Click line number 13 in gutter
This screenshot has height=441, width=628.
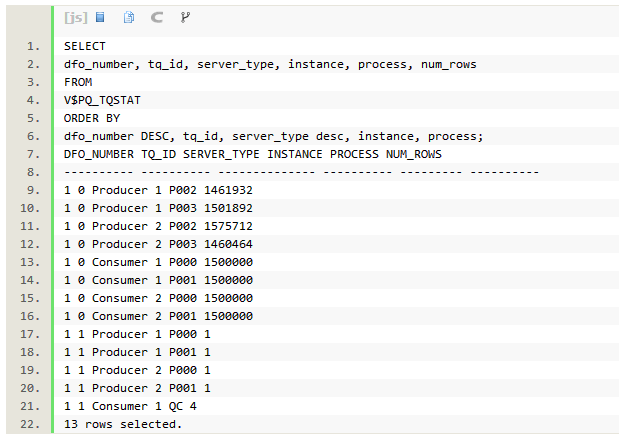tap(31, 263)
